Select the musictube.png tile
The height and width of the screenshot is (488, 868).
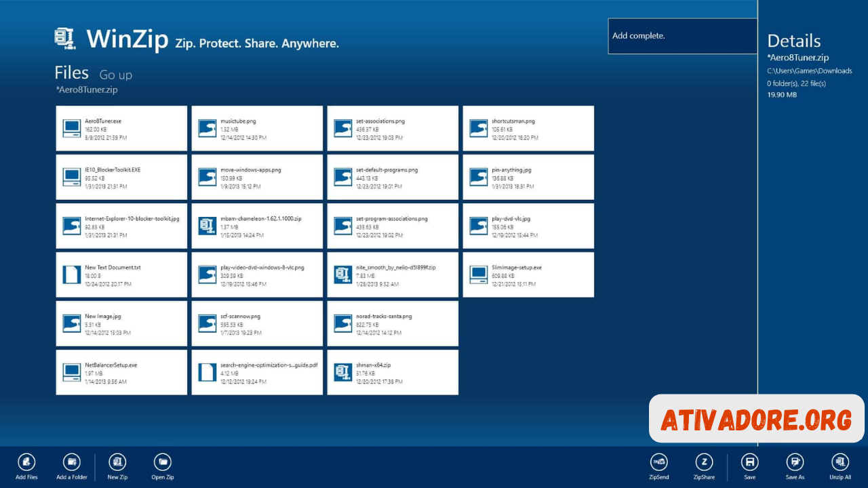point(257,128)
